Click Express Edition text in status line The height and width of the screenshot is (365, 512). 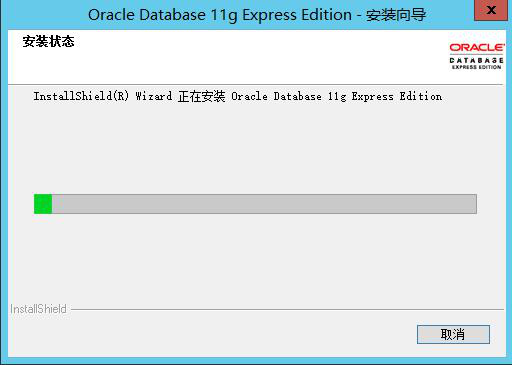397,96
